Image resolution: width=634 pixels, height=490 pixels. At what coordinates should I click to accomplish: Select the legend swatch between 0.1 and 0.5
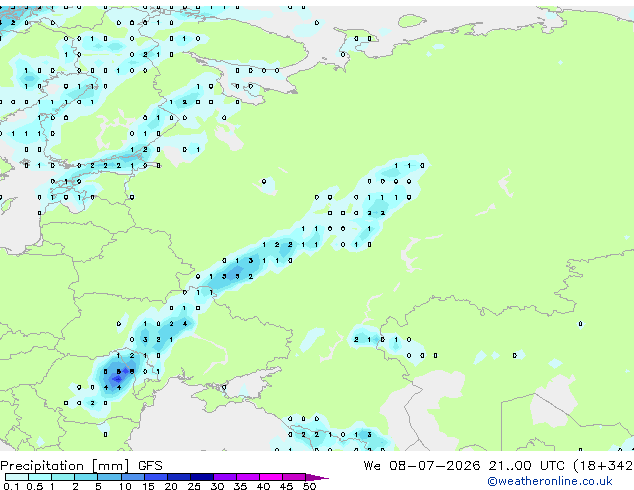click(x=17, y=477)
